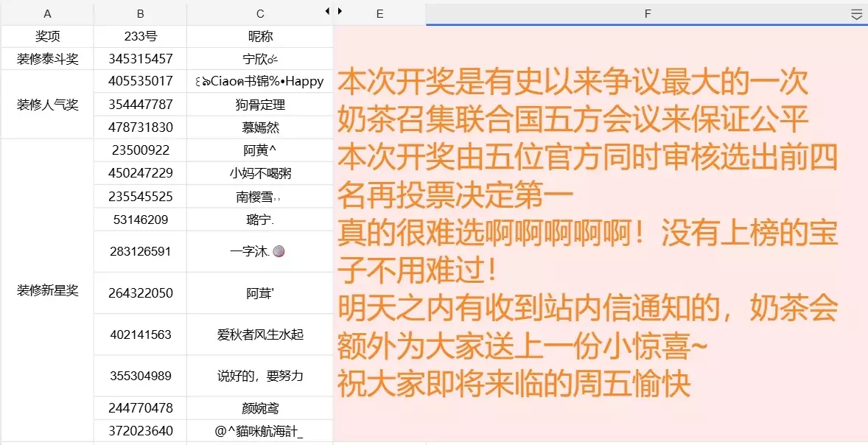Click the 昵称 header cell
The image size is (868, 445).
click(x=260, y=37)
